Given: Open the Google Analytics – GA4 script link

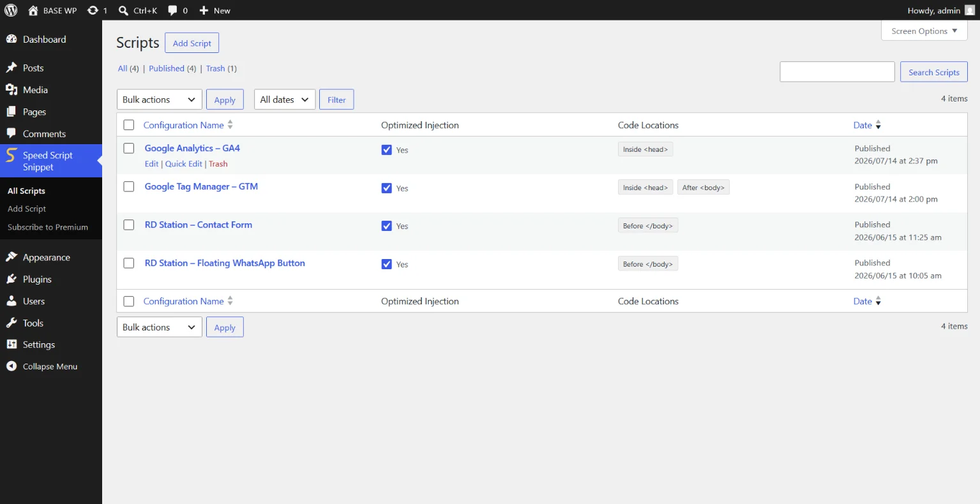Looking at the screenshot, I should click(x=192, y=148).
